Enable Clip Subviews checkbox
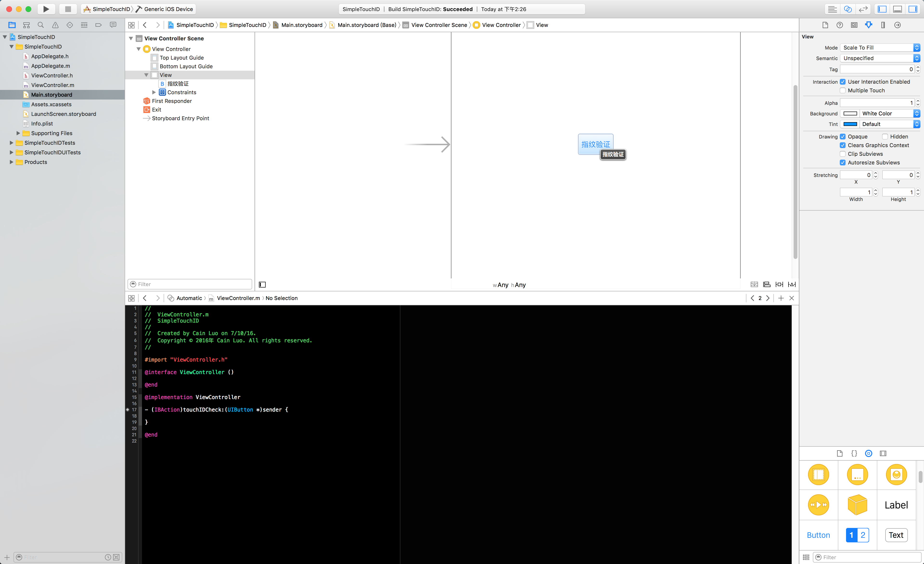Viewport: 924px width, 564px height. coord(843,154)
